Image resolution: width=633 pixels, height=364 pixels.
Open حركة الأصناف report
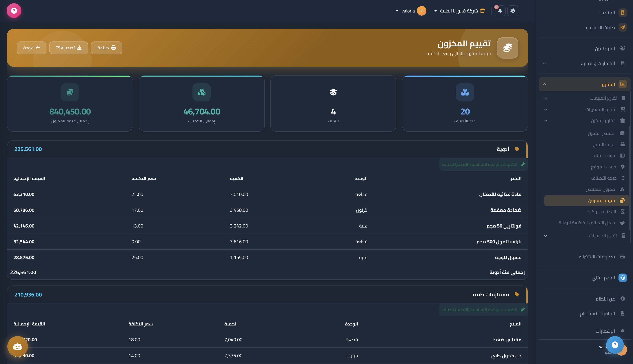tap(587, 178)
